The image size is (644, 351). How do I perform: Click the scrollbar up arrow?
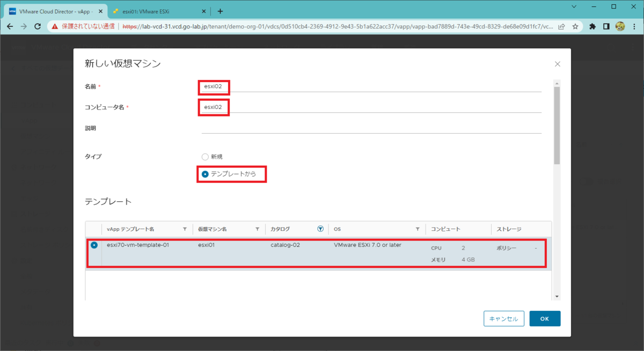tap(557, 83)
